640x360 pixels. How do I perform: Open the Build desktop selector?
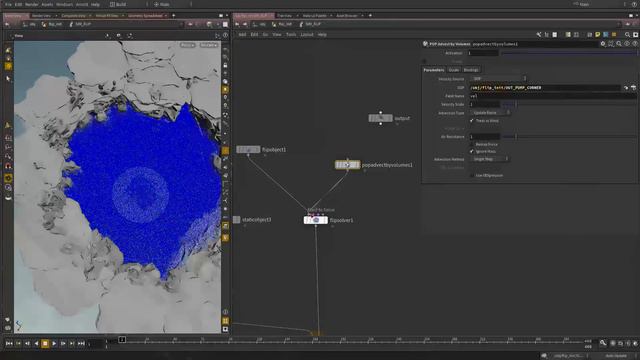(118, 4)
